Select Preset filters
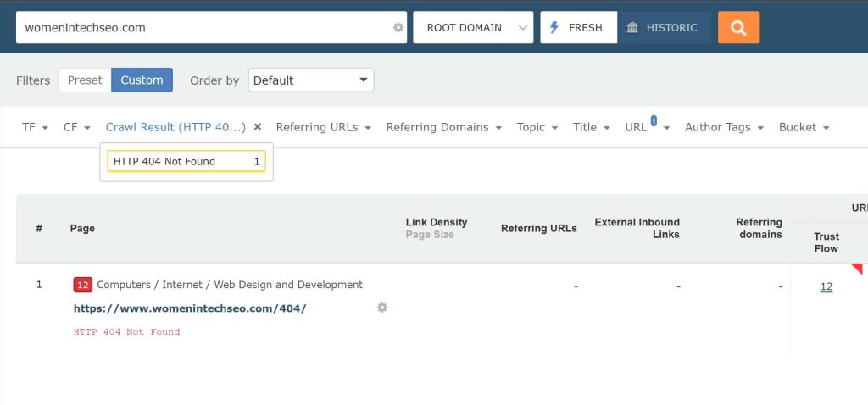Viewport: 868px width, 405px height. click(85, 80)
